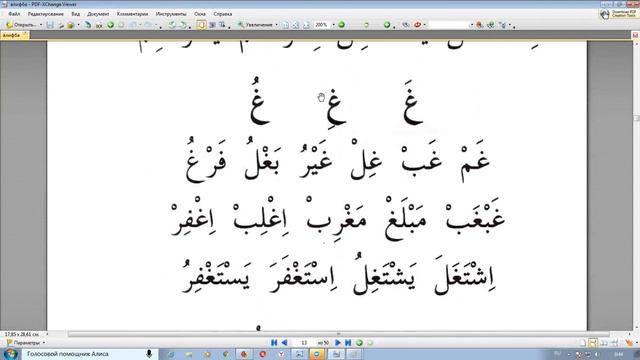Image resolution: width=640 pixels, height=360 pixels.
Task: Select single page layout icon
Action: tap(583, 343)
